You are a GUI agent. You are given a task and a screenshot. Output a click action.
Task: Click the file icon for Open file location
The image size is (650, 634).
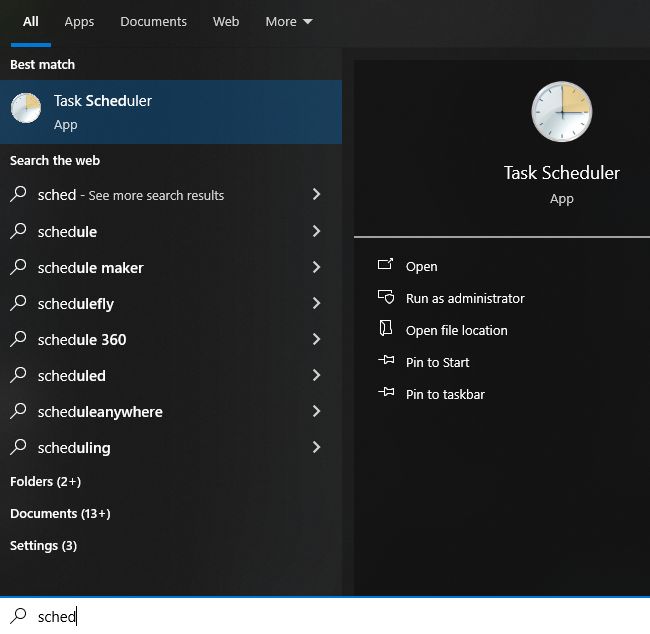[386, 328]
